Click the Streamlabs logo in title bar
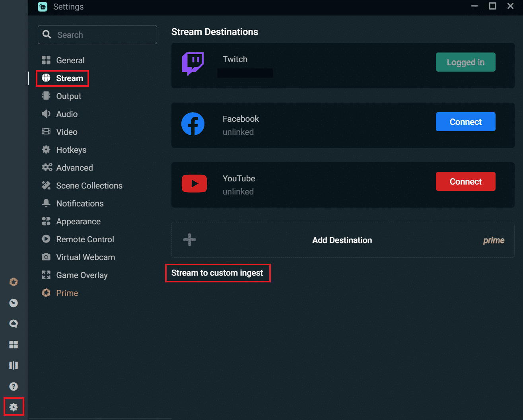 pos(43,7)
